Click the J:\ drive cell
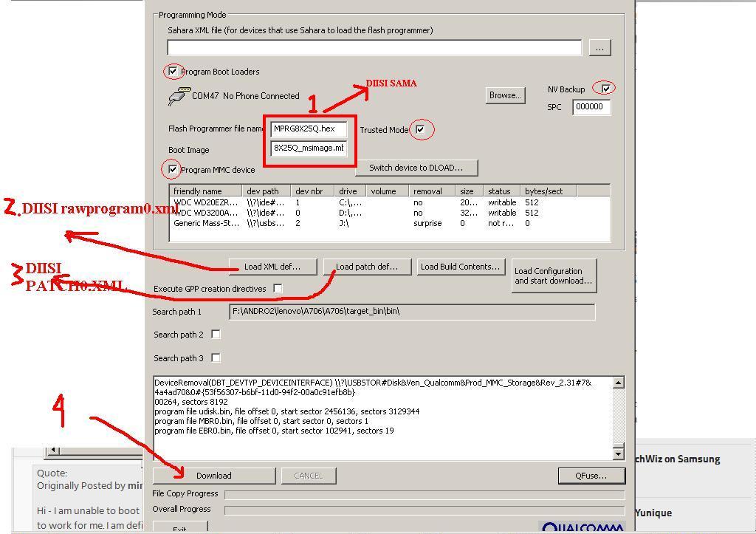This screenshot has width=756, height=534. point(344,223)
